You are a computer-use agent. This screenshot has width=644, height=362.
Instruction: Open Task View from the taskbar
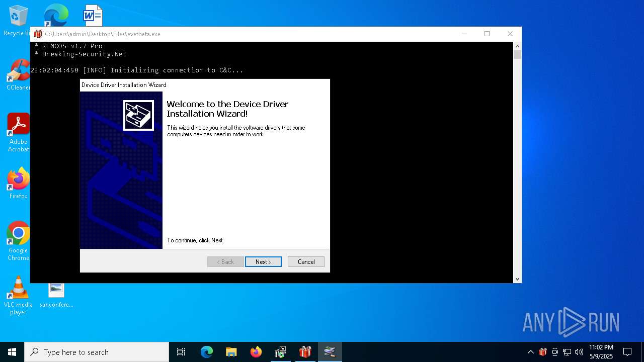tap(181, 352)
